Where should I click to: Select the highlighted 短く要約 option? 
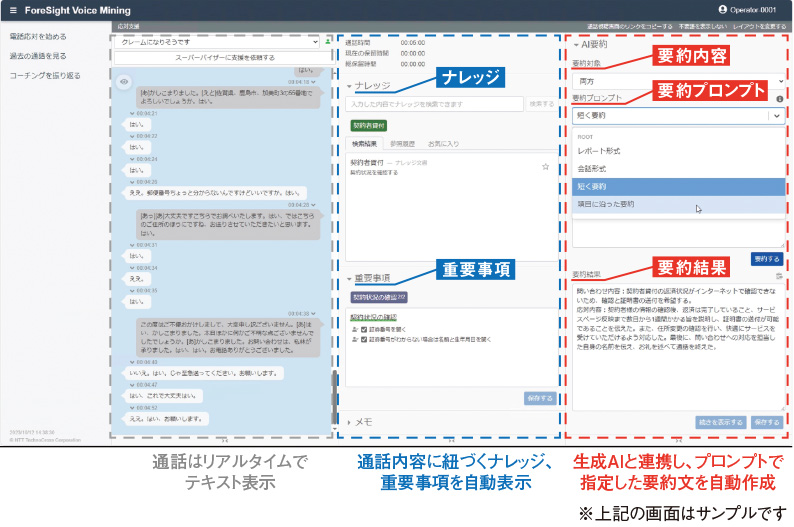(679, 186)
